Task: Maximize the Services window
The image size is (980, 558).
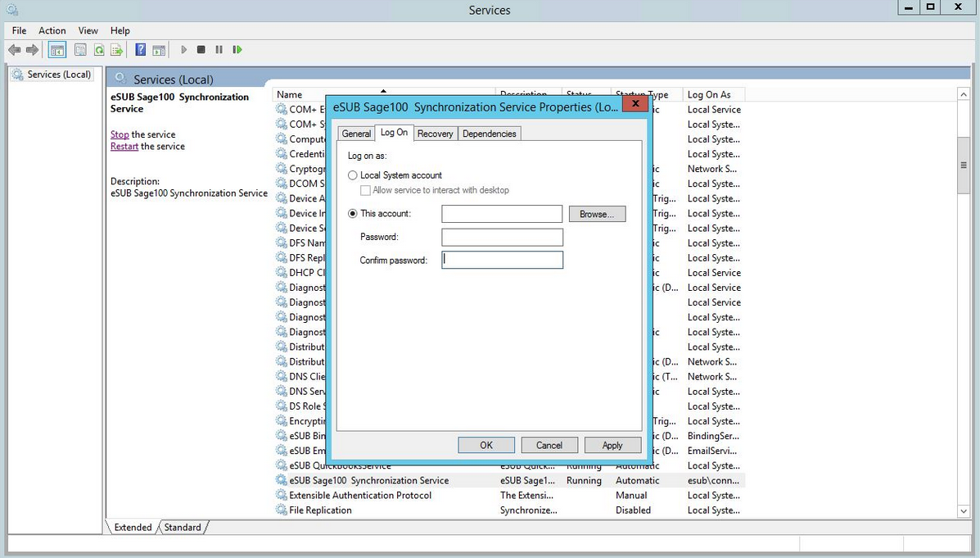Action: [930, 7]
